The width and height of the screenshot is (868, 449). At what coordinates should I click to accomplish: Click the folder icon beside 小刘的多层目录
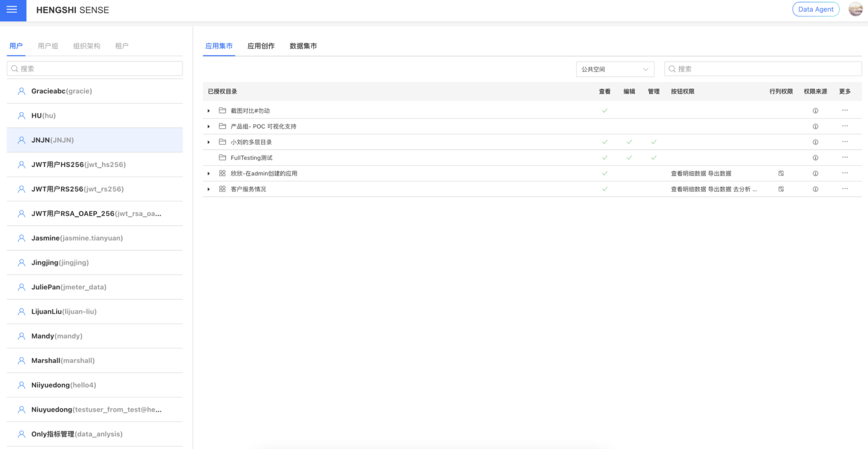pyautogui.click(x=222, y=142)
